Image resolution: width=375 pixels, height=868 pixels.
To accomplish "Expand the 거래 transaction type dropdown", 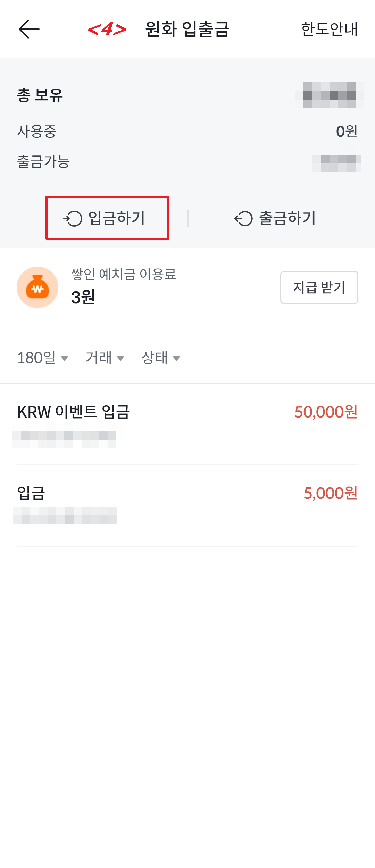I will click(x=105, y=358).
